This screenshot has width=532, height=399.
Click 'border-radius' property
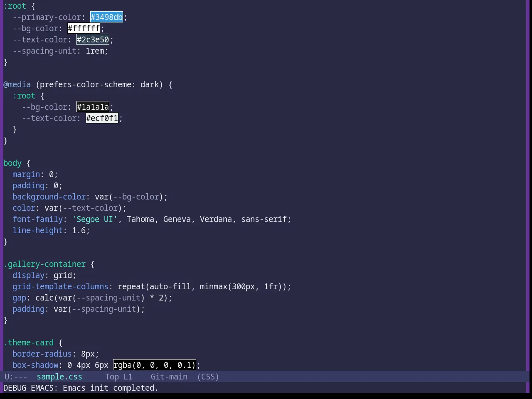click(42, 354)
